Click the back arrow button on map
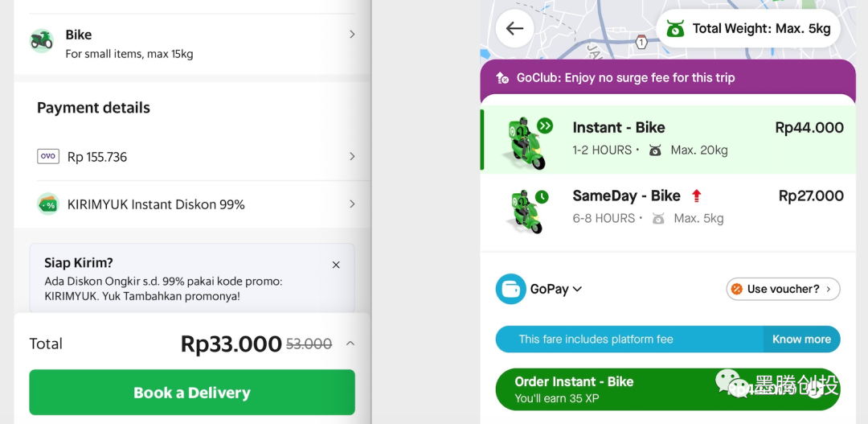The height and width of the screenshot is (424, 868). [x=515, y=29]
